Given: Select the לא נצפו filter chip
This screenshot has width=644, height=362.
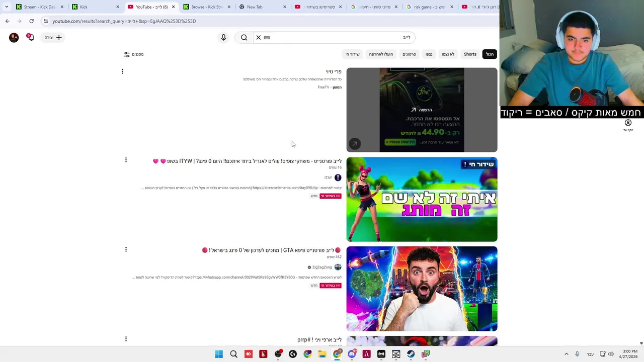Looking at the screenshot, I should pos(448,54).
